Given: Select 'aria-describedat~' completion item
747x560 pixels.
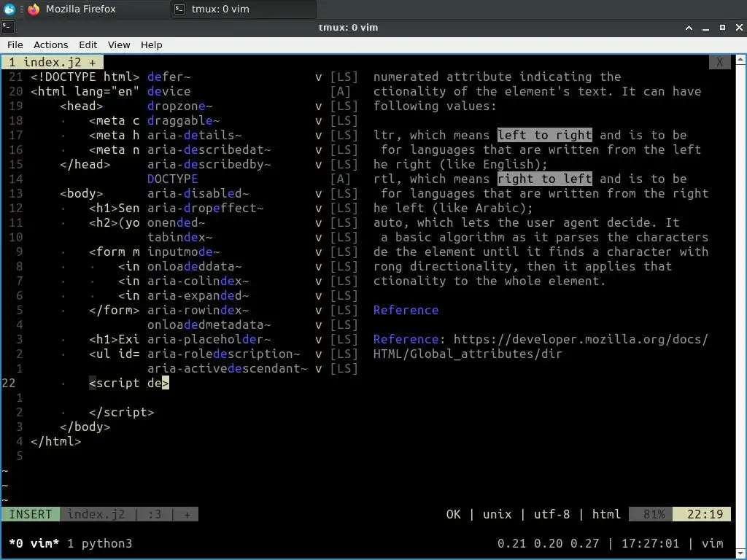Looking at the screenshot, I should [209, 149].
